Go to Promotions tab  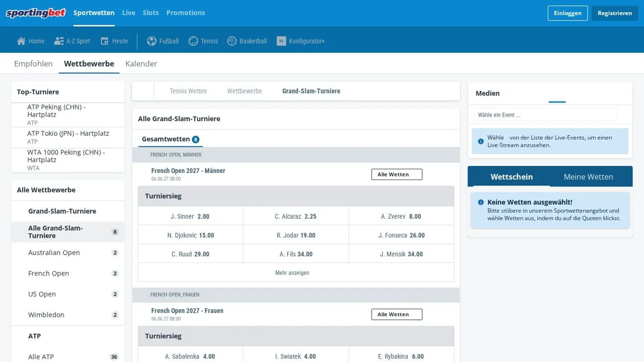(x=186, y=13)
